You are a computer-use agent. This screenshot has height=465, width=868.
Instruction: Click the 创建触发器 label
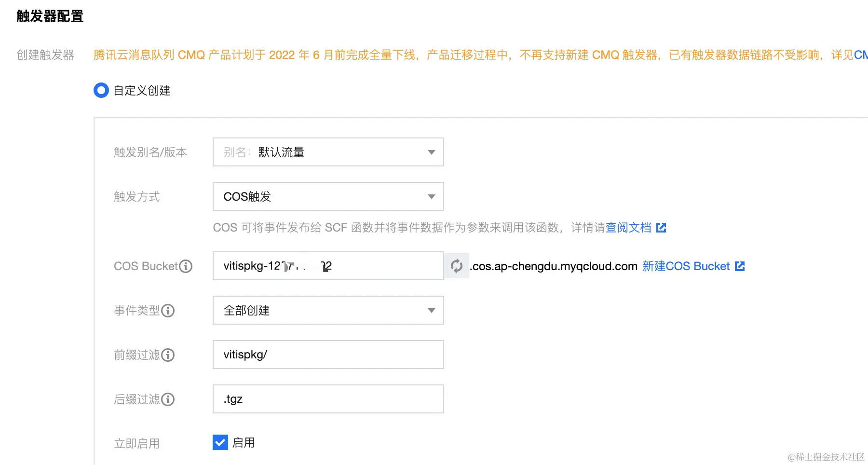coord(44,55)
